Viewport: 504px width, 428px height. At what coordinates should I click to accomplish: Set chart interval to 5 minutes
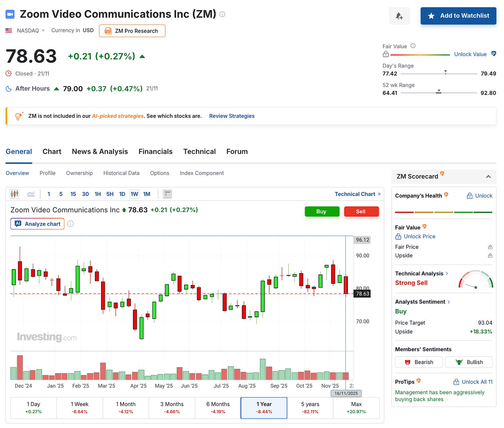tap(61, 194)
